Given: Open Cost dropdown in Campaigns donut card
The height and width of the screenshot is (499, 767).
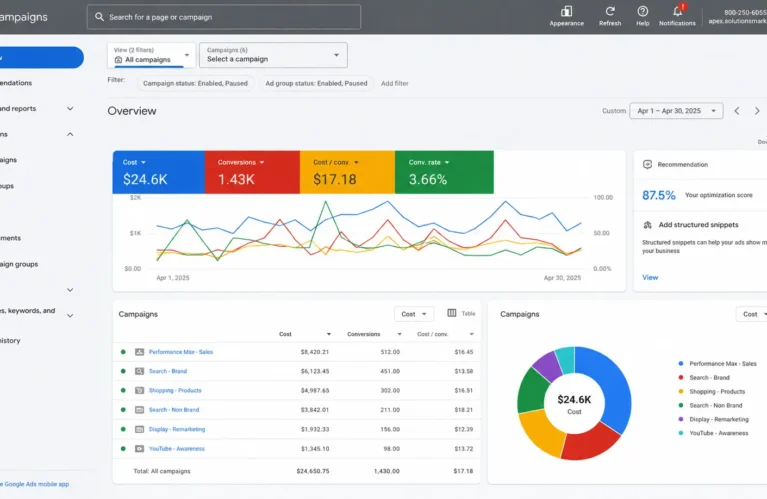Looking at the screenshot, I should coord(753,314).
